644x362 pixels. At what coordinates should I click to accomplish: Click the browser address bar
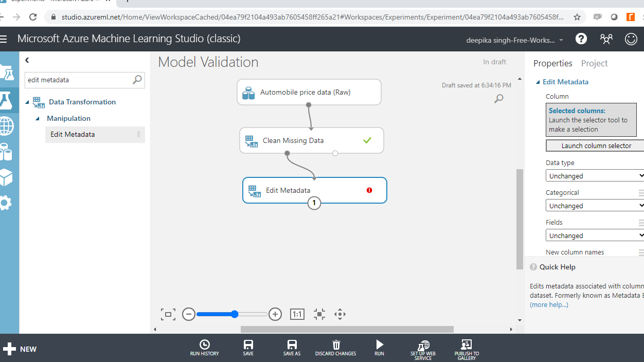pos(312,17)
